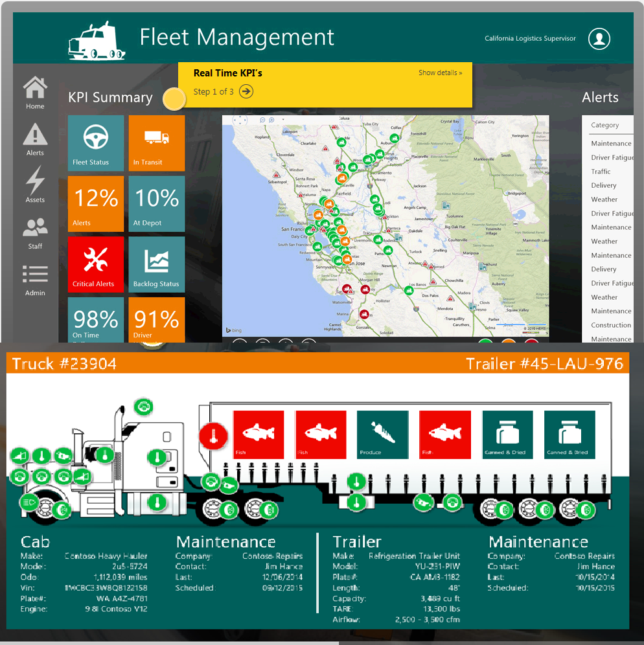Open the Admin list menu in sidebar
The width and height of the screenshot is (644, 645).
(35, 280)
